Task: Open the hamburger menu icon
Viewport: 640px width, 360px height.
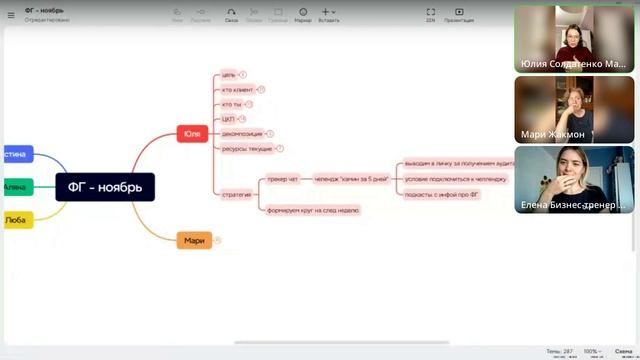Action: 11,16
